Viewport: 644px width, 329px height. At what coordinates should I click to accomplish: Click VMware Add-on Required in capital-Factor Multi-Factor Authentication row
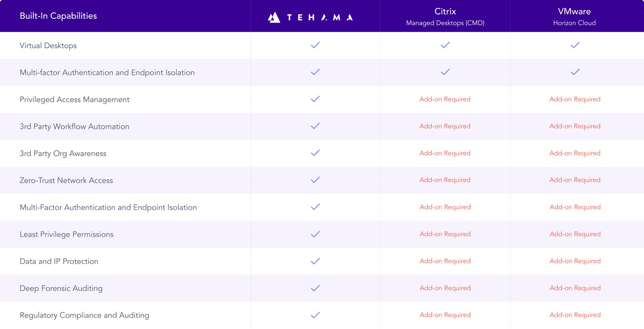point(575,207)
